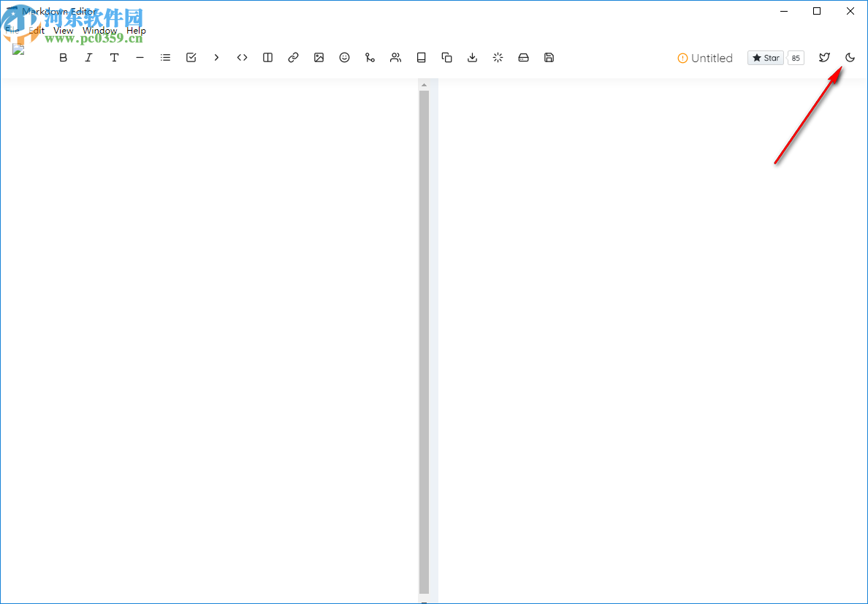Toggle bold text formatting
This screenshot has height=604, width=868.
click(x=63, y=57)
